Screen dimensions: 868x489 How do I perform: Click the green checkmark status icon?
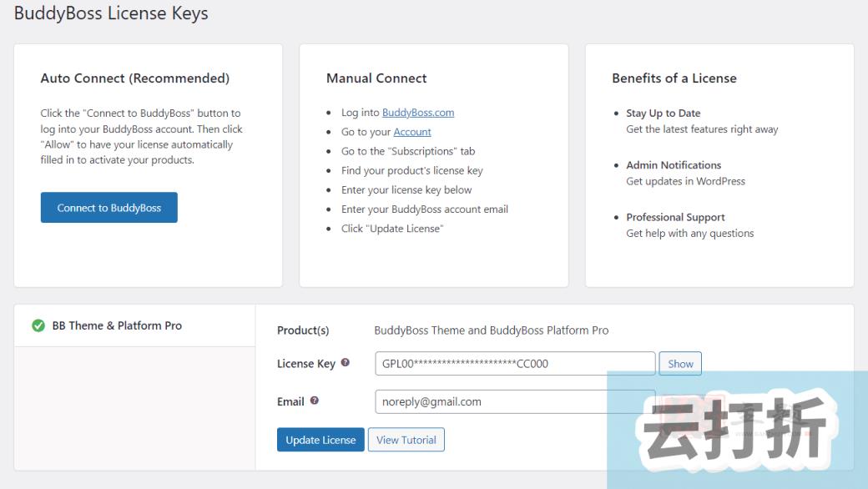pyautogui.click(x=38, y=325)
